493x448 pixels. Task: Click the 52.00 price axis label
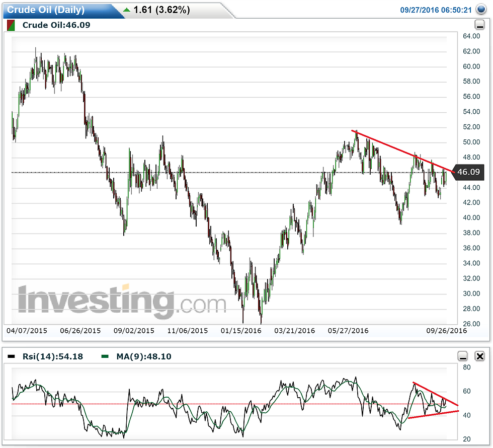(471, 127)
